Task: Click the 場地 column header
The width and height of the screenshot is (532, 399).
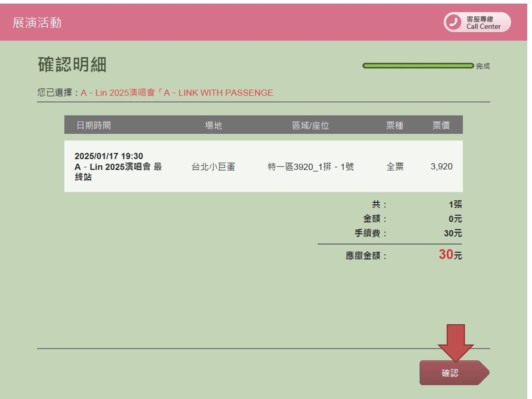Action: pos(214,125)
